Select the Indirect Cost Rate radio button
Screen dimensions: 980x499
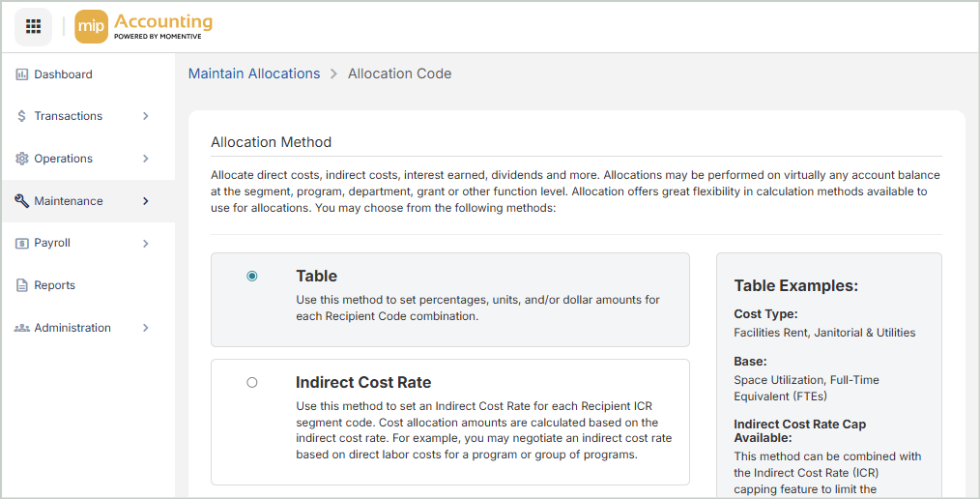tap(252, 382)
